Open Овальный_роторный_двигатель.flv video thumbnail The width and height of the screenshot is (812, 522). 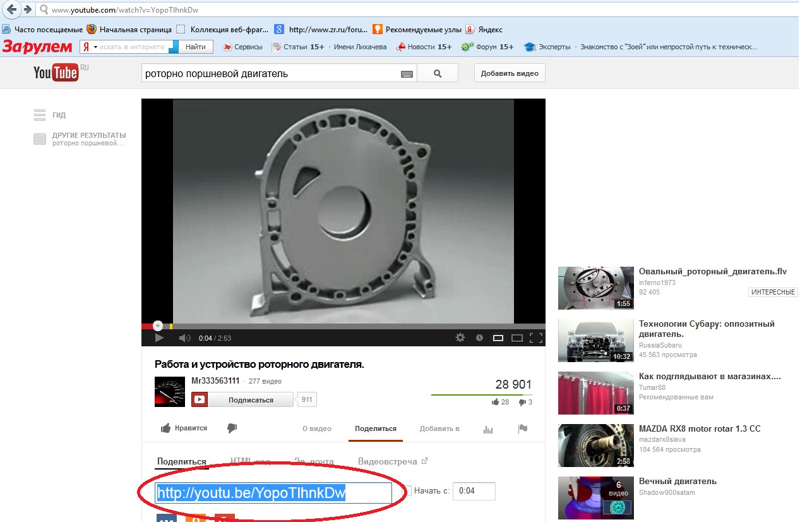(596, 288)
